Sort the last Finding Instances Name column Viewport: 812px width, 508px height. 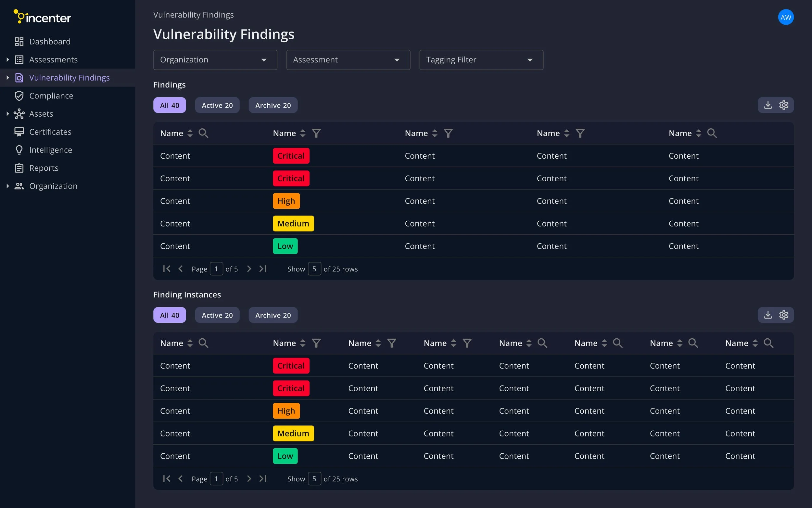point(755,343)
